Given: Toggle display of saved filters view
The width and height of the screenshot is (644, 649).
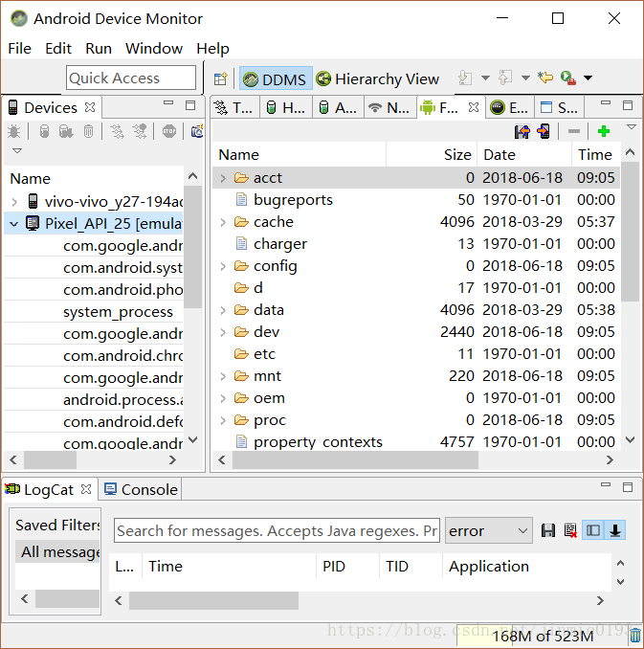Looking at the screenshot, I should (x=593, y=530).
